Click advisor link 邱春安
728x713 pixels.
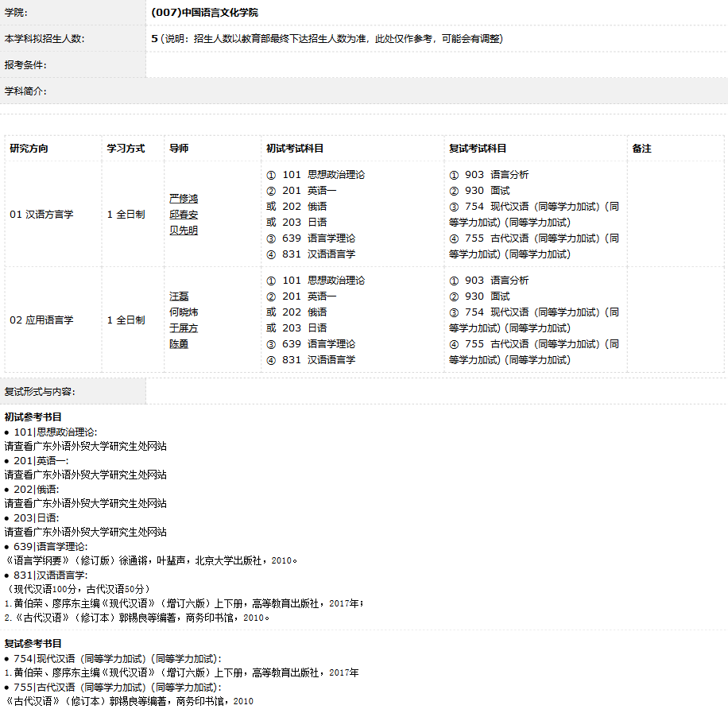pos(184,215)
